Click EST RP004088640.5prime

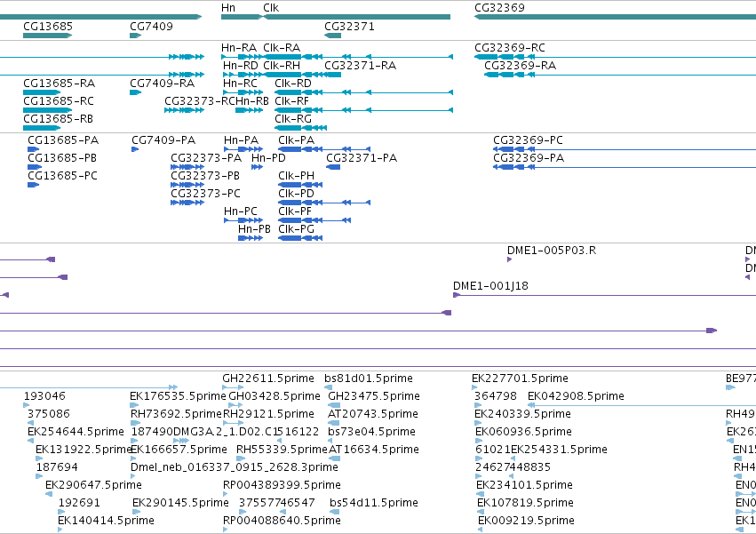[x=282, y=522]
